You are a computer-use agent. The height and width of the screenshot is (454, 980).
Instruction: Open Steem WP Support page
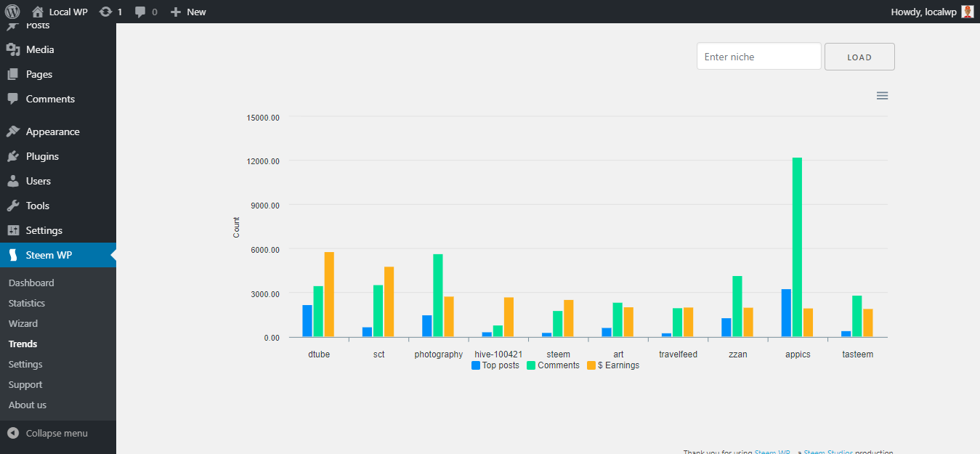[x=25, y=384]
